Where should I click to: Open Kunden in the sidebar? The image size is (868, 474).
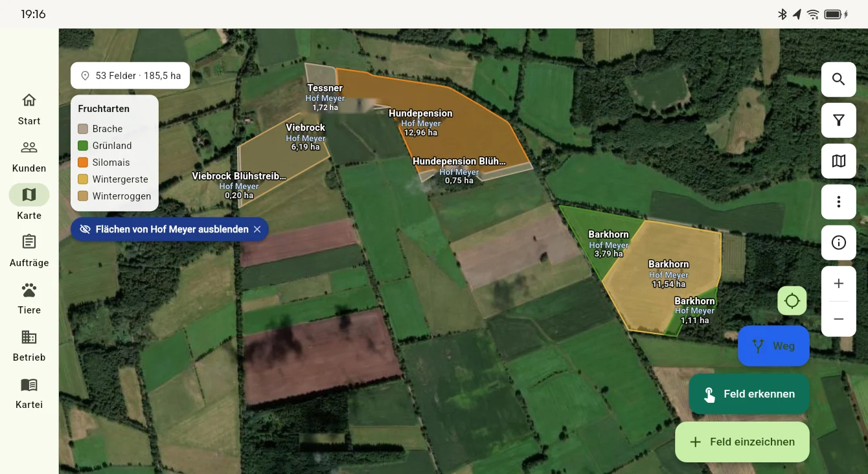(29, 157)
